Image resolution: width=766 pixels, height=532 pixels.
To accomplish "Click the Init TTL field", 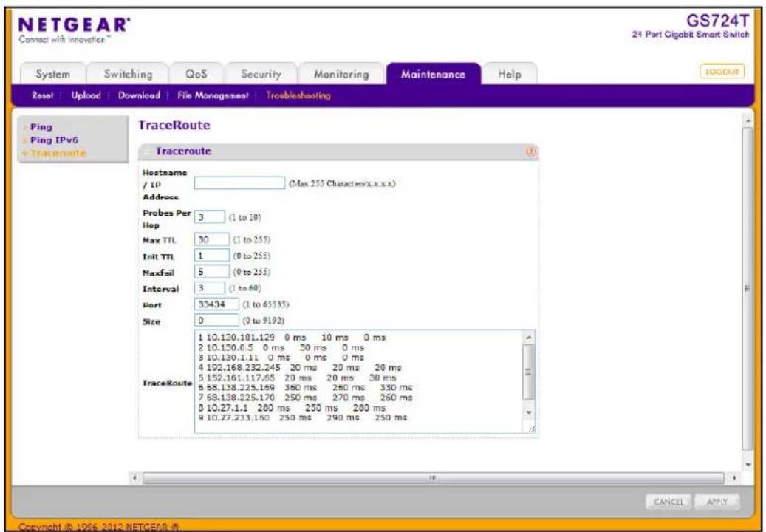I will [x=211, y=256].
